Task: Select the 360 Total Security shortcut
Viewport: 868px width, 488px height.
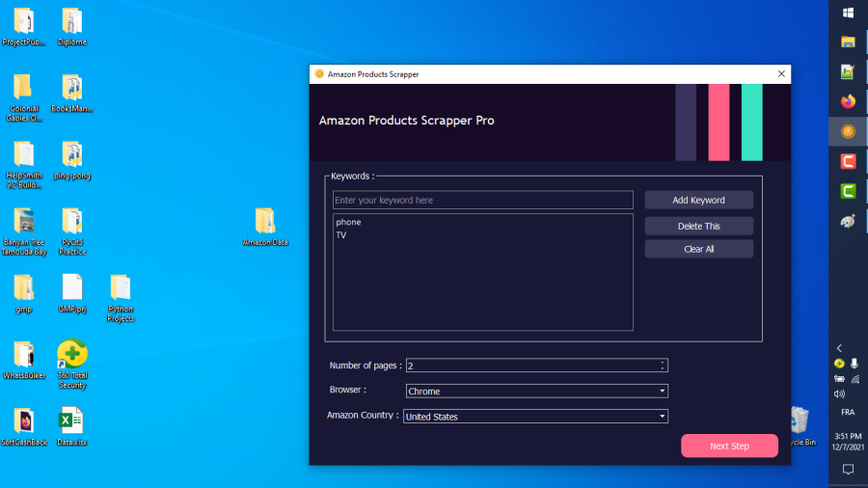Action: pyautogui.click(x=72, y=364)
